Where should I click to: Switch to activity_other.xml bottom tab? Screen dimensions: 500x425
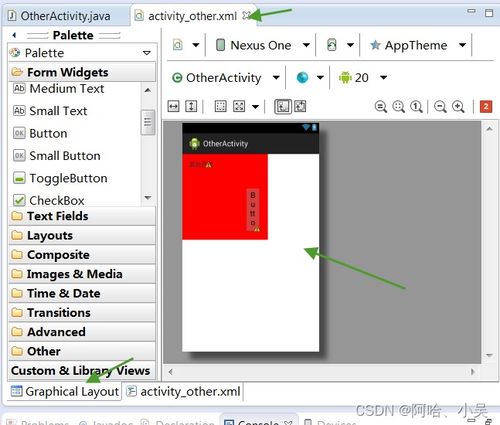point(184,391)
